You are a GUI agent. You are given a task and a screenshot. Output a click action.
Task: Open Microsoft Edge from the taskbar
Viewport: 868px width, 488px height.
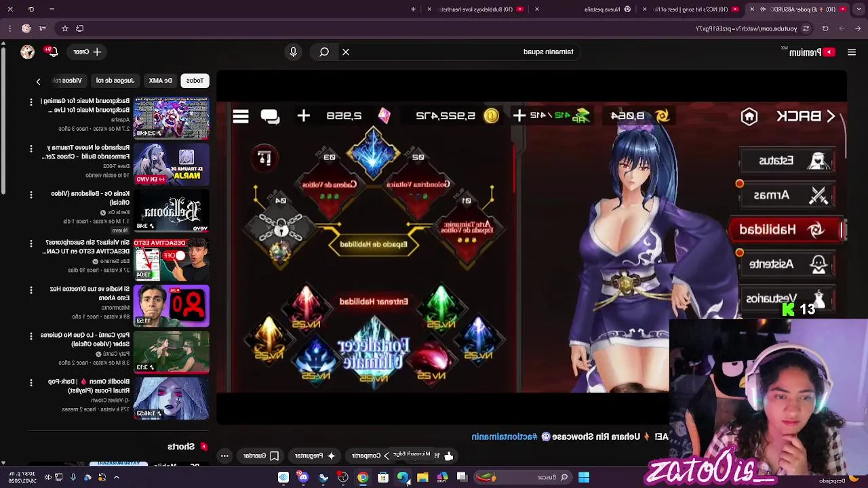coord(403,478)
